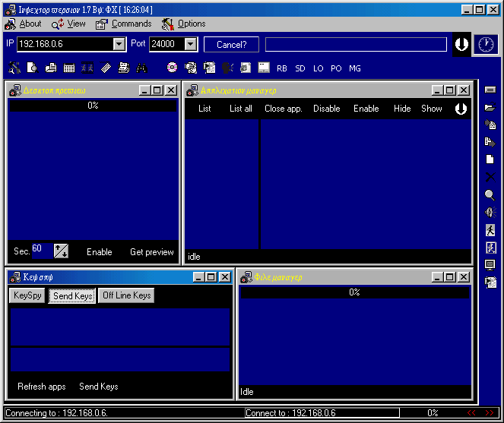Click the RB toolbar button
Viewport: 504px width, 423px height.
[282, 68]
